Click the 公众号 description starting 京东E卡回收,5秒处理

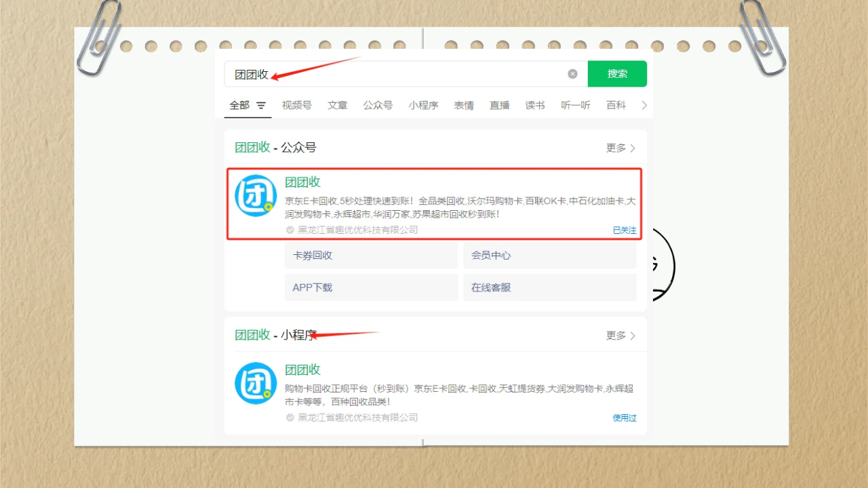point(460,207)
